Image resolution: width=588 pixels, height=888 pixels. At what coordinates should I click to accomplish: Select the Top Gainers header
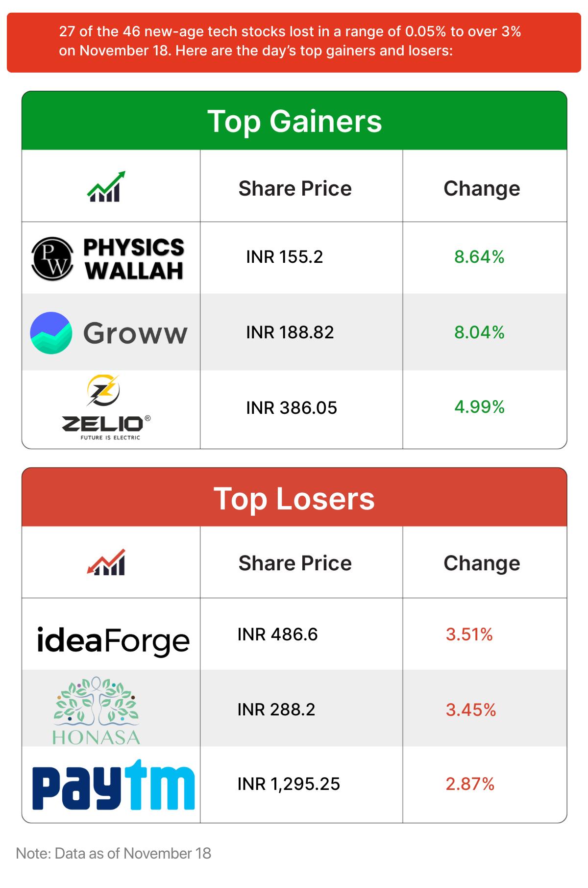point(294,121)
